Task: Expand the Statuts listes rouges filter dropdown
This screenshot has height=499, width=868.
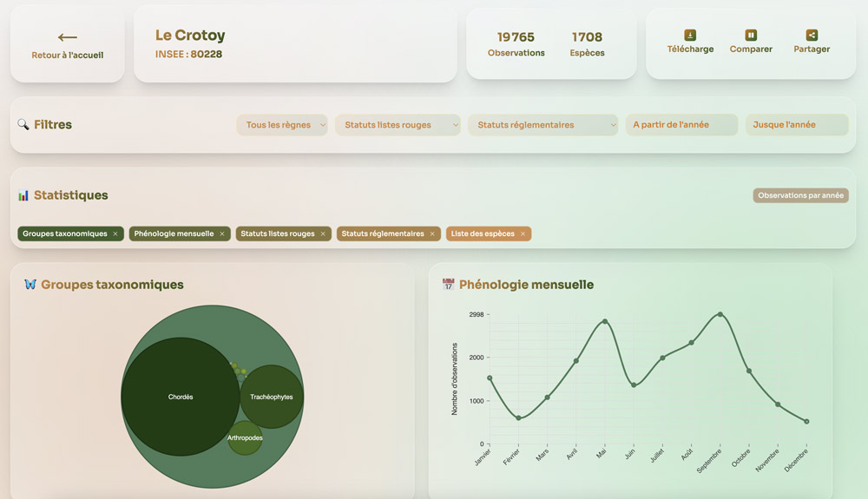Action: [x=398, y=125]
